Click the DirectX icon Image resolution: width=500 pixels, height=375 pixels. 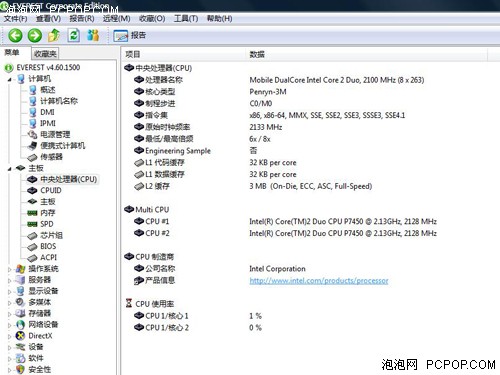tap(20, 336)
